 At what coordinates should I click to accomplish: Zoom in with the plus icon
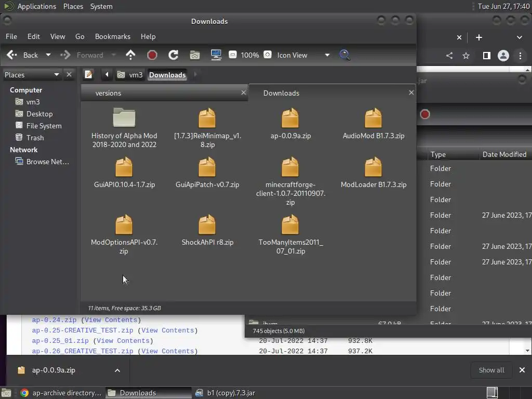pyautogui.click(x=268, y=55)
